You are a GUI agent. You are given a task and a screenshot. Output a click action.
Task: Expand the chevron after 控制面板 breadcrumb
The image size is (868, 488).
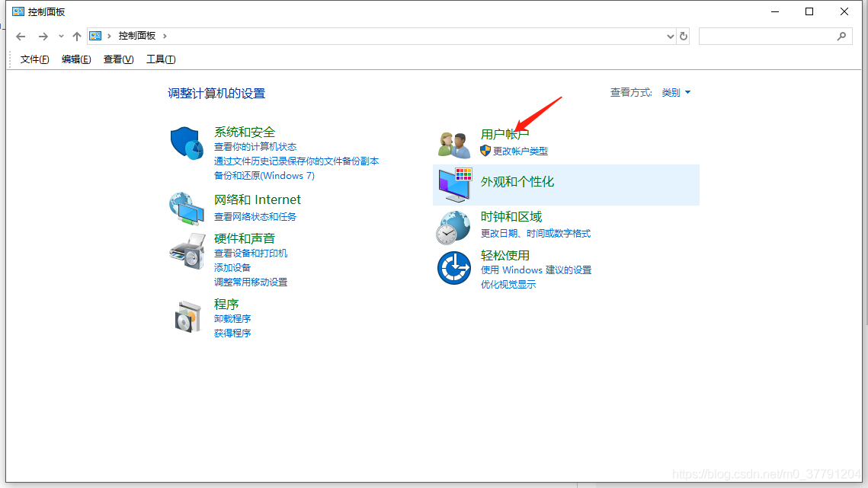tap(165, 36)
